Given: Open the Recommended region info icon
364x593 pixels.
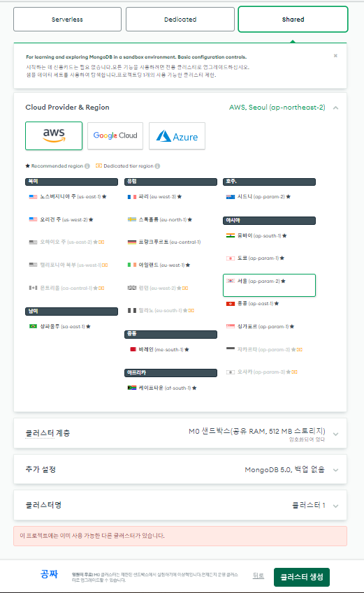Looking at the screenshot, I should click(87, 166).
